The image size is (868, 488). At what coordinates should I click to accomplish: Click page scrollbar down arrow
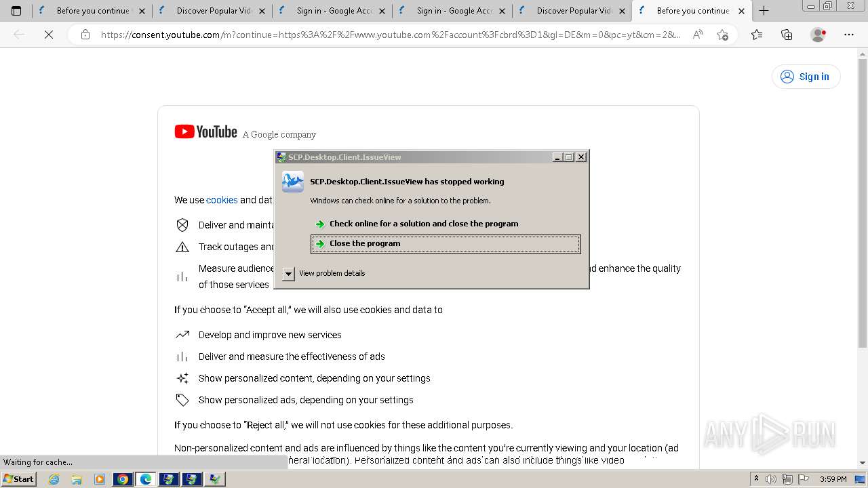862,463
